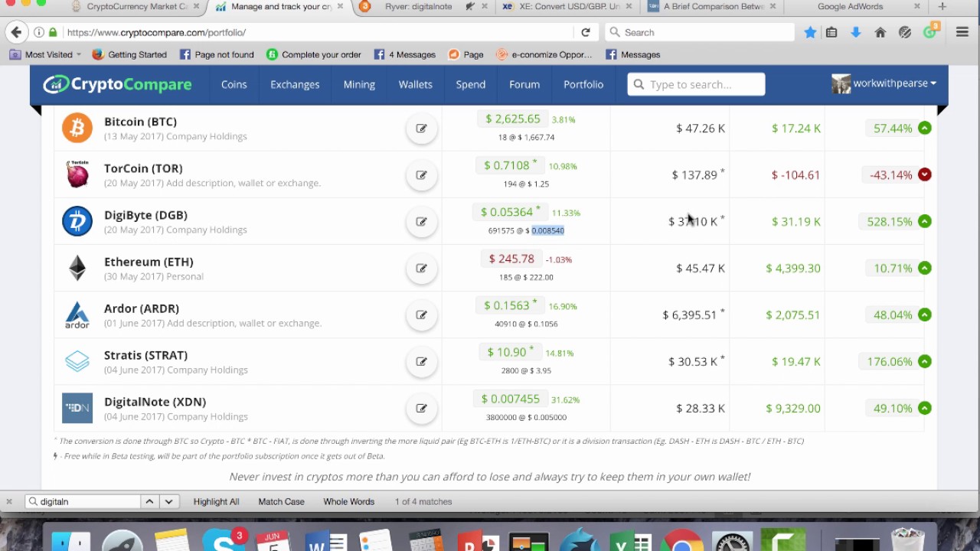
Task: Edit the Bitcoin (BTC) portfolio entry
Action: [x=421, y=129]
